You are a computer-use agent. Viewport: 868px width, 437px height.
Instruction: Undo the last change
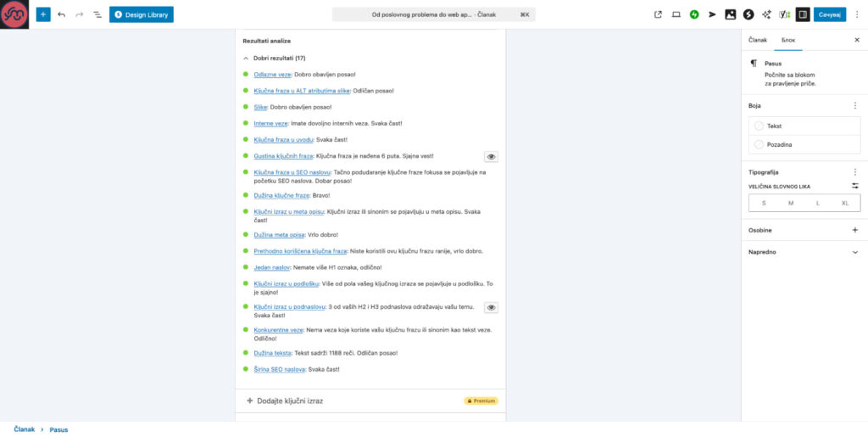(x=61, y=14)
